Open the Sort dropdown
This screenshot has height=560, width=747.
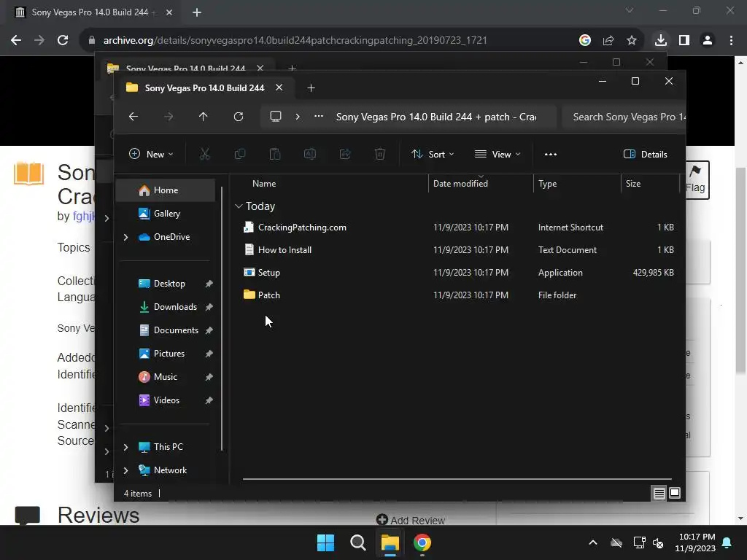pyautogui.click(x=433, y=154)
